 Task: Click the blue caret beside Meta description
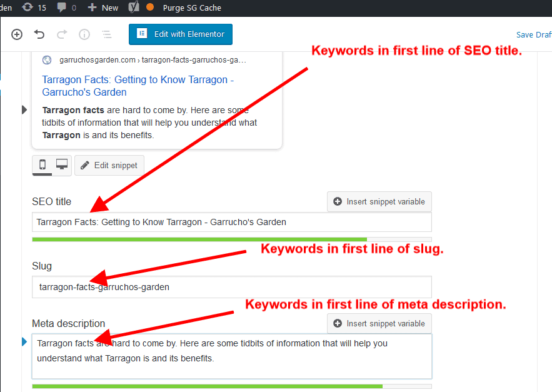24,341
